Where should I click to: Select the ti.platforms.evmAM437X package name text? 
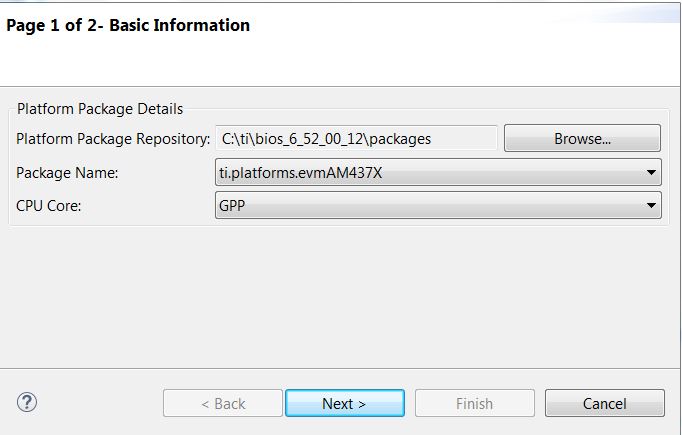tap(301, 173)
